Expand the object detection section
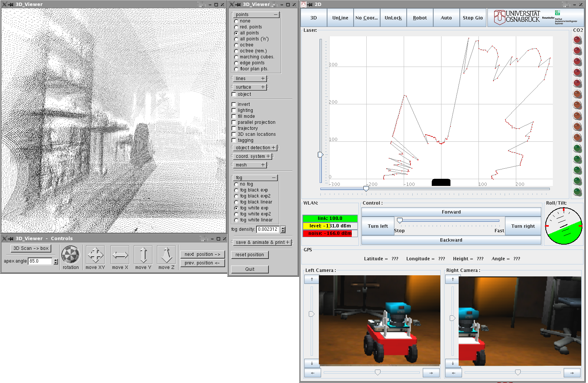This screenshot has height=383, width=588. coord(273,148)
